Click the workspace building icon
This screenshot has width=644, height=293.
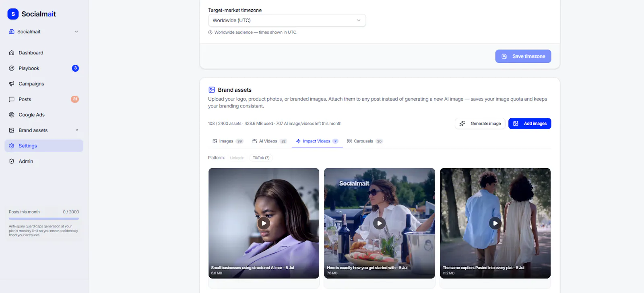click(x=12, y=32)
